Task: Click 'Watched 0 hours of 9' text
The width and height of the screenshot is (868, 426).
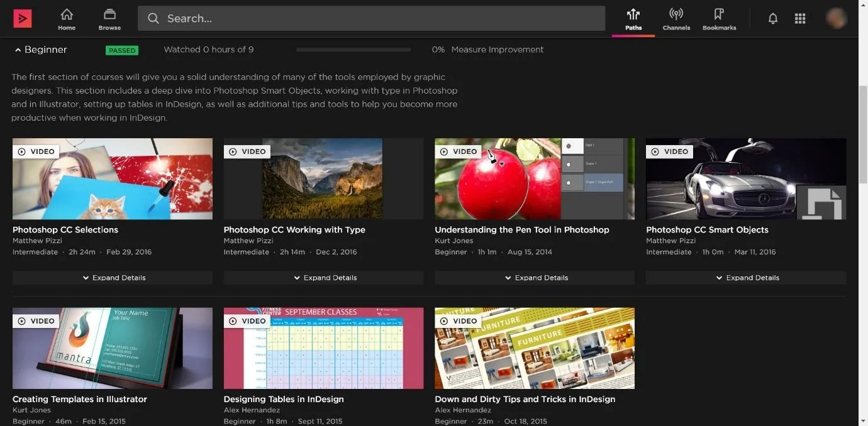Action: 209,50
